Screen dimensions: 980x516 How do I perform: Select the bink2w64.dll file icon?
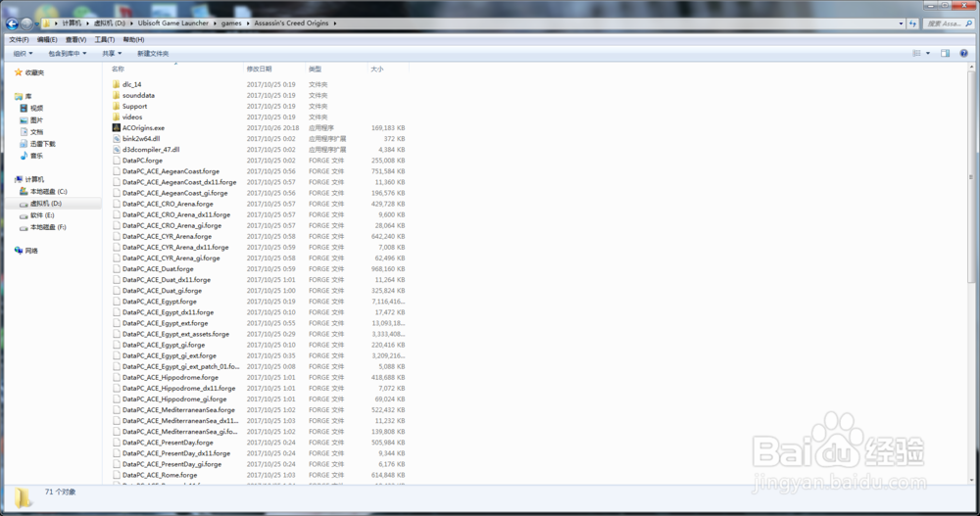coord(117,139)
